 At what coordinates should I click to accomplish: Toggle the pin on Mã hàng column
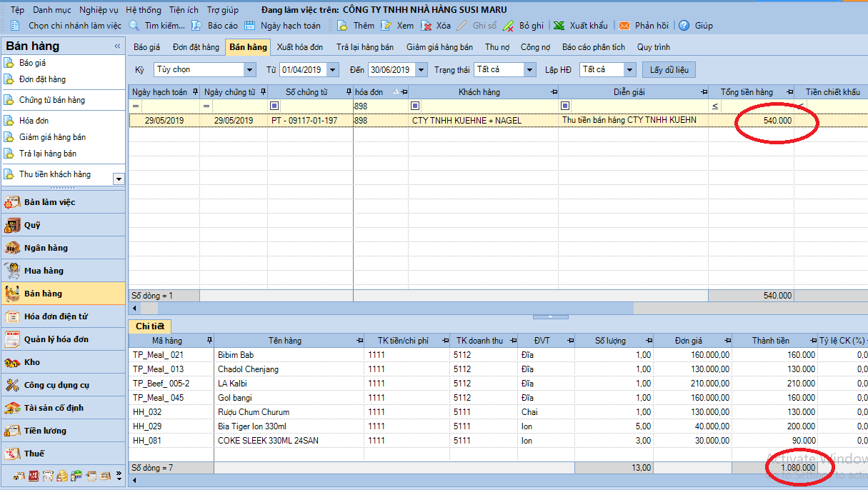click(x=209, y=341)
